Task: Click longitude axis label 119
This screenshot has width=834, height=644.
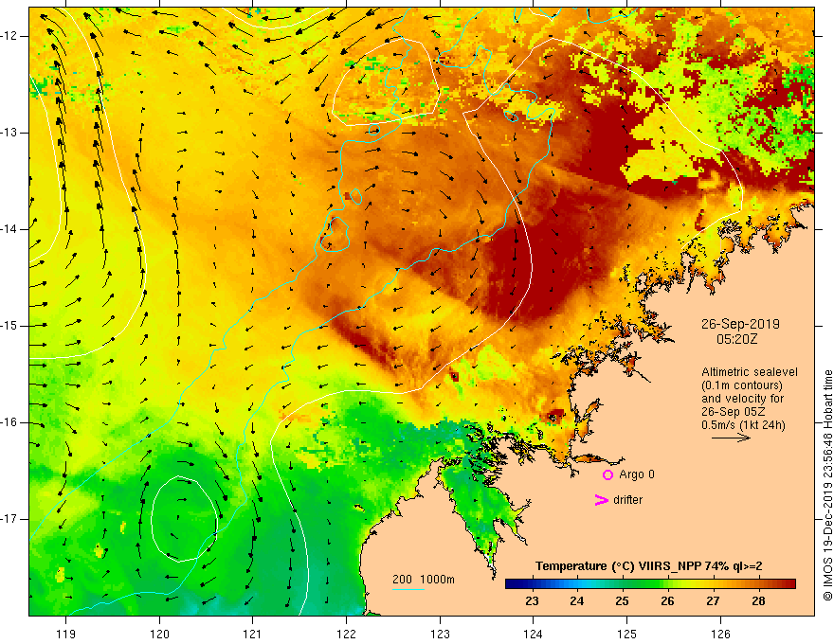Action: coord(66,634)
